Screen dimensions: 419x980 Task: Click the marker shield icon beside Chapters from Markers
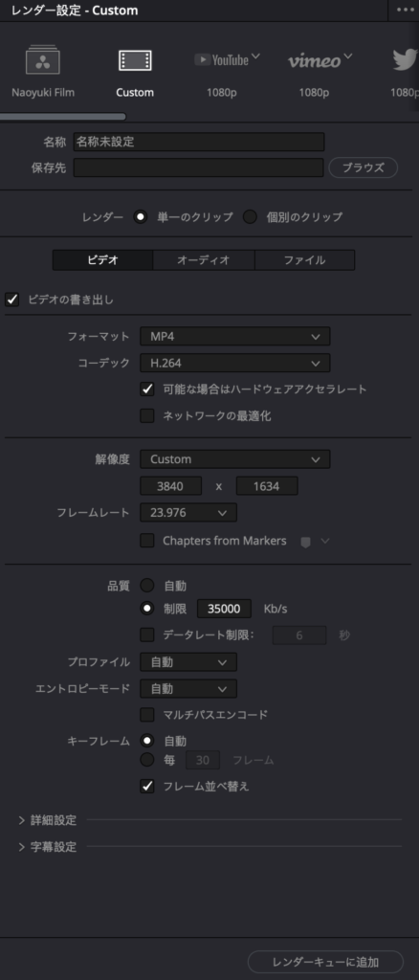305,542
